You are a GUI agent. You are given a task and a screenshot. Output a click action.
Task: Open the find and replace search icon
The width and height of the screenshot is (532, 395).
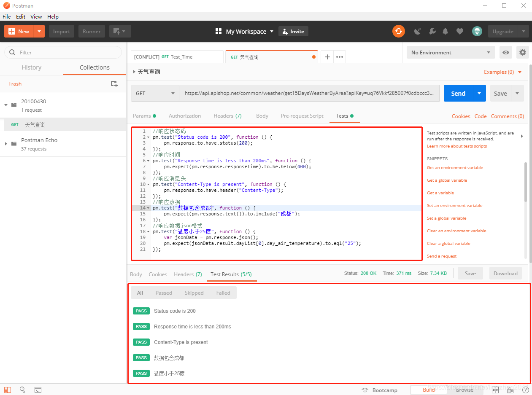point(23,390)
